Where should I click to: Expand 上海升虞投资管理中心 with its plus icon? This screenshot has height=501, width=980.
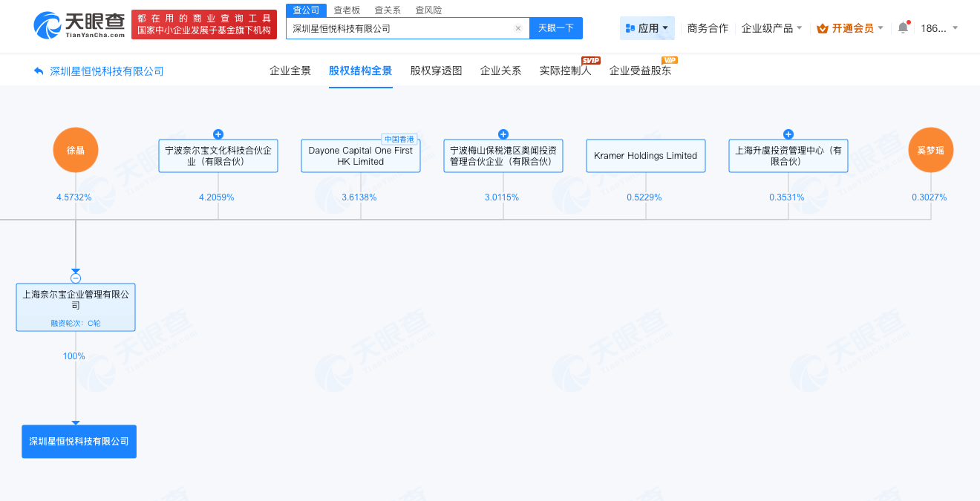788,134
